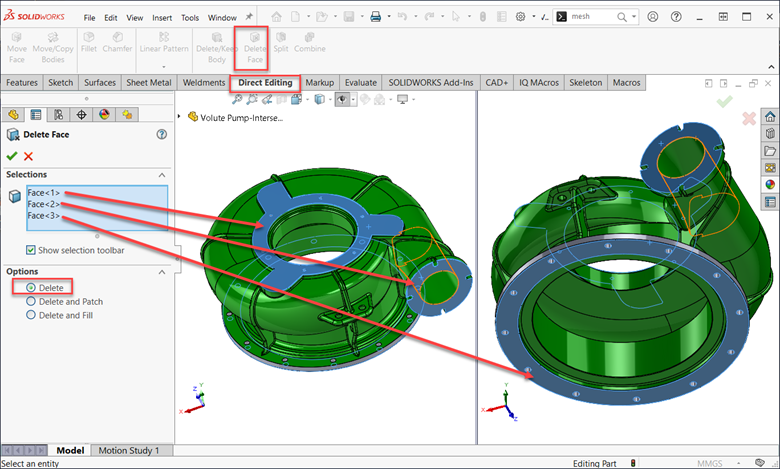The width and height of the screenshot is (780, 469).
Task: Open the search type dropdown arrow
Action: click(x=634, y=17)
